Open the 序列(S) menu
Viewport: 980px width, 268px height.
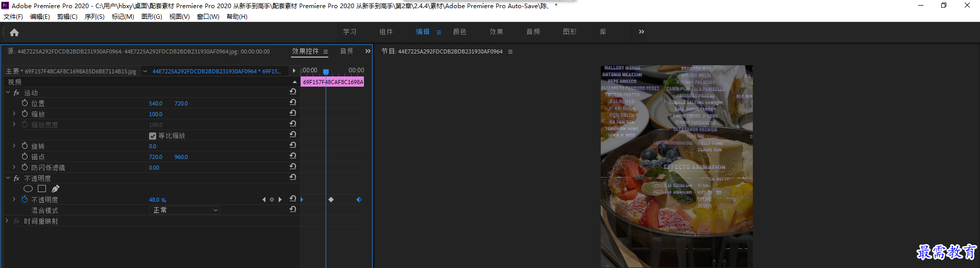tap(94, 17)
